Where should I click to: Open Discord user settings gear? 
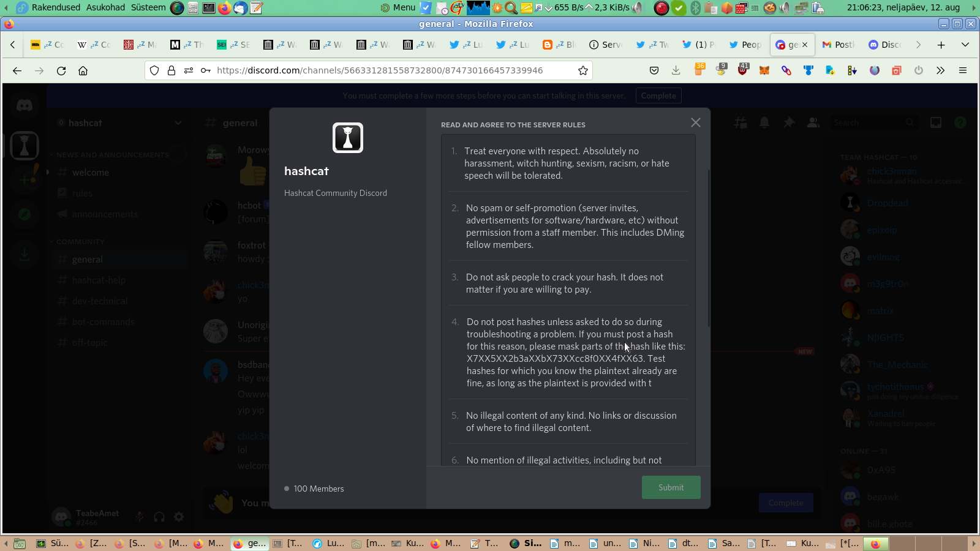[179, 517]
